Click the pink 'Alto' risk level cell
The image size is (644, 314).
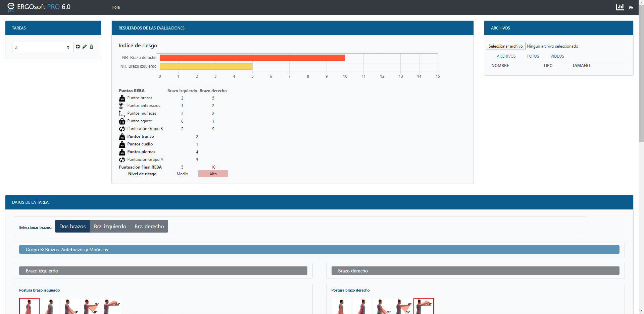click(213, 174)
